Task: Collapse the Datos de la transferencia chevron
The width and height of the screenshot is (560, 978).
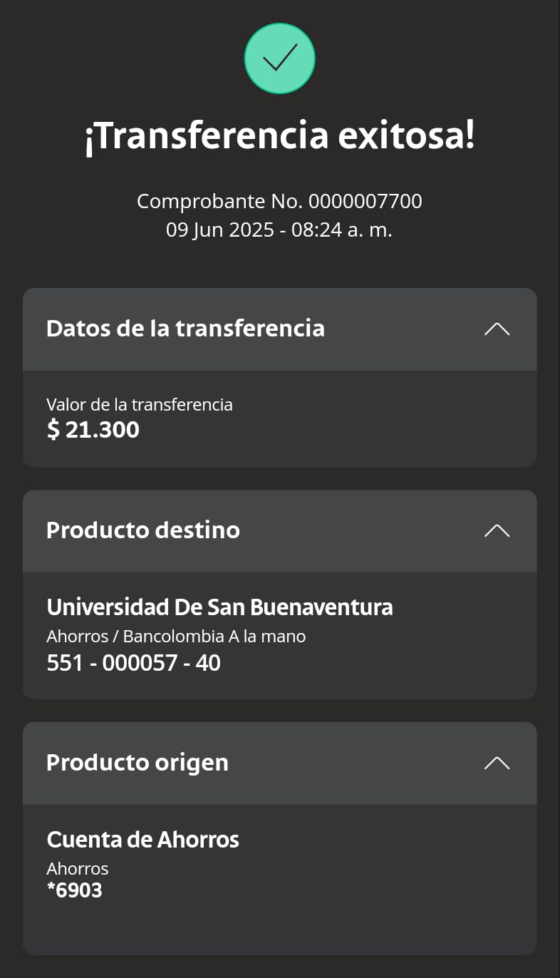Action: tap(497, 329)
